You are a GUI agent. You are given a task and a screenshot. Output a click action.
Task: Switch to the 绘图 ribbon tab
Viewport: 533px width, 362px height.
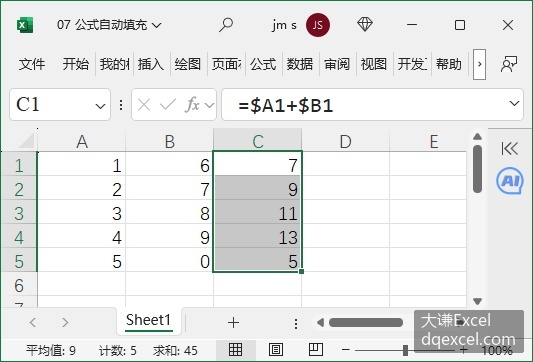pyautogui.click(x=188, y=64)
